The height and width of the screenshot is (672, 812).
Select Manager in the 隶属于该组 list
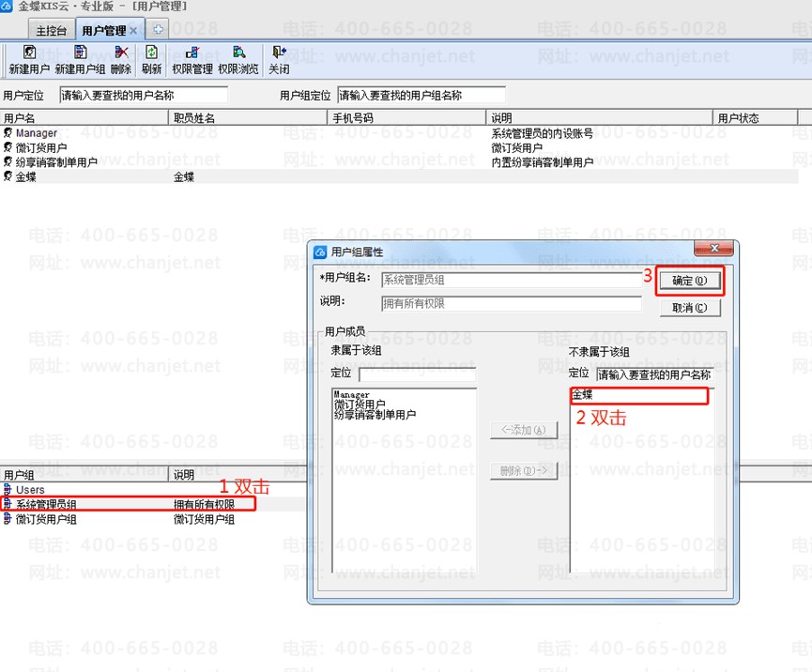[x=351, y=395]
